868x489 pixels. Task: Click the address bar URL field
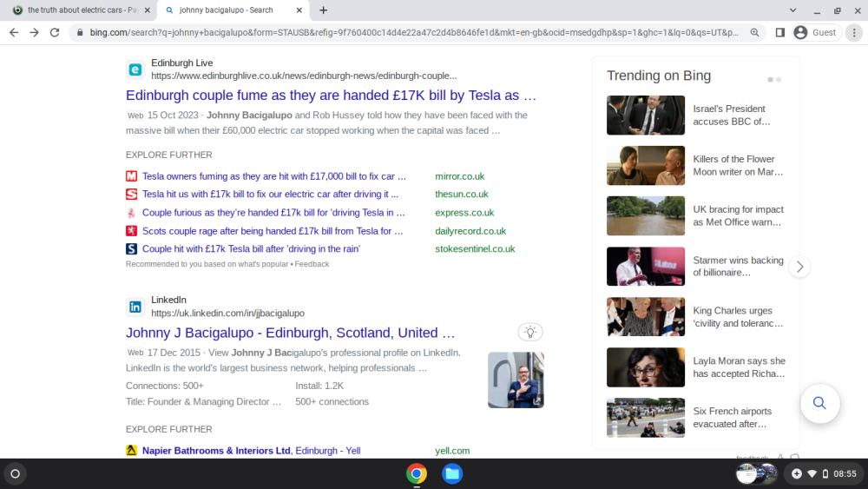[x=414, y=33]
